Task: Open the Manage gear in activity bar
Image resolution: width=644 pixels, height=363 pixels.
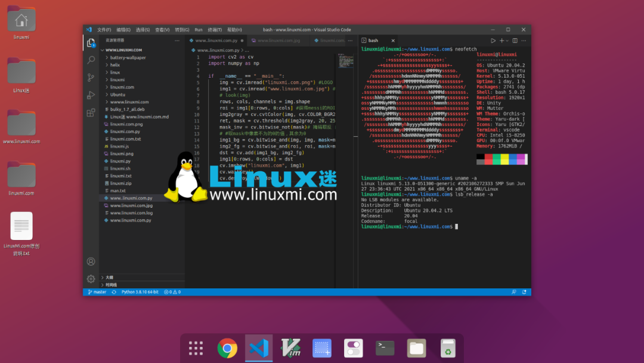Action: click(x=91, y=279)
